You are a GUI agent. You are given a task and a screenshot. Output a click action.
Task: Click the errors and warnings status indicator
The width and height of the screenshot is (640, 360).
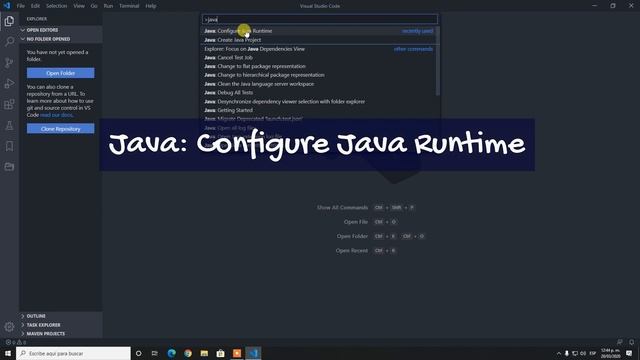tap(16, 342)
